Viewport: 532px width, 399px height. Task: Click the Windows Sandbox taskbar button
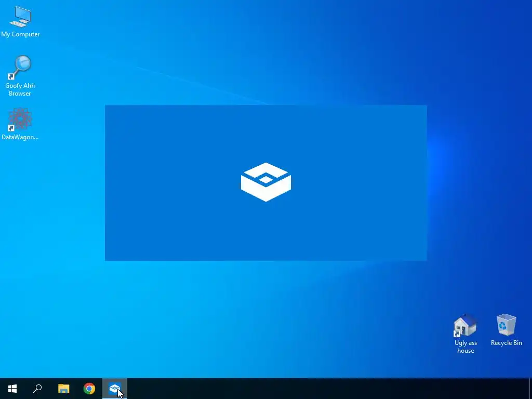point(115,389)
